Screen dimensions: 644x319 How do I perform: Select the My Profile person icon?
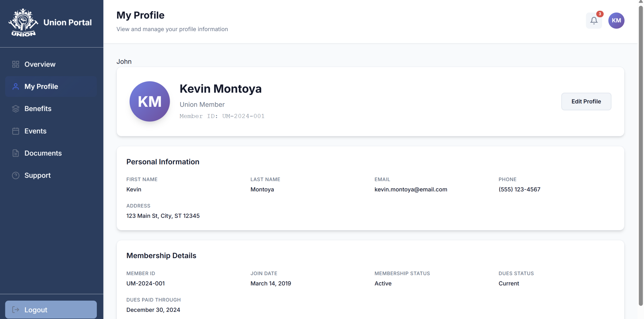click(15, 86)
